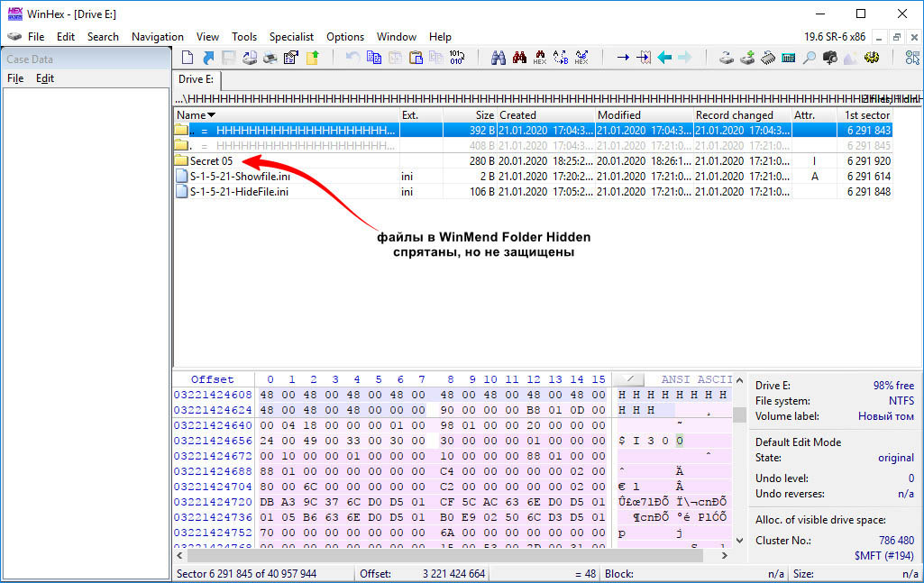This screenshot has width=924, height=583.
Task: Open the Calculator toolbar icon
Action: 789,57
